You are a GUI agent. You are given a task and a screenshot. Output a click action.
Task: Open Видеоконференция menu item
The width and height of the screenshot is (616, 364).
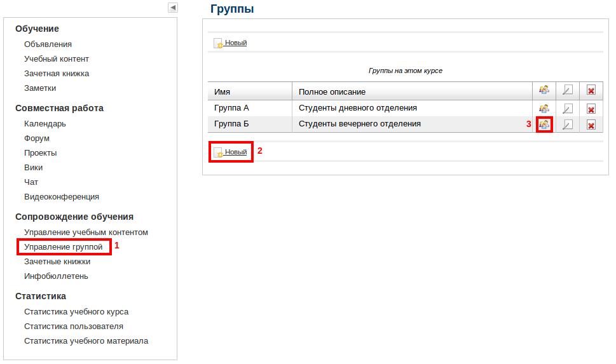62,197
